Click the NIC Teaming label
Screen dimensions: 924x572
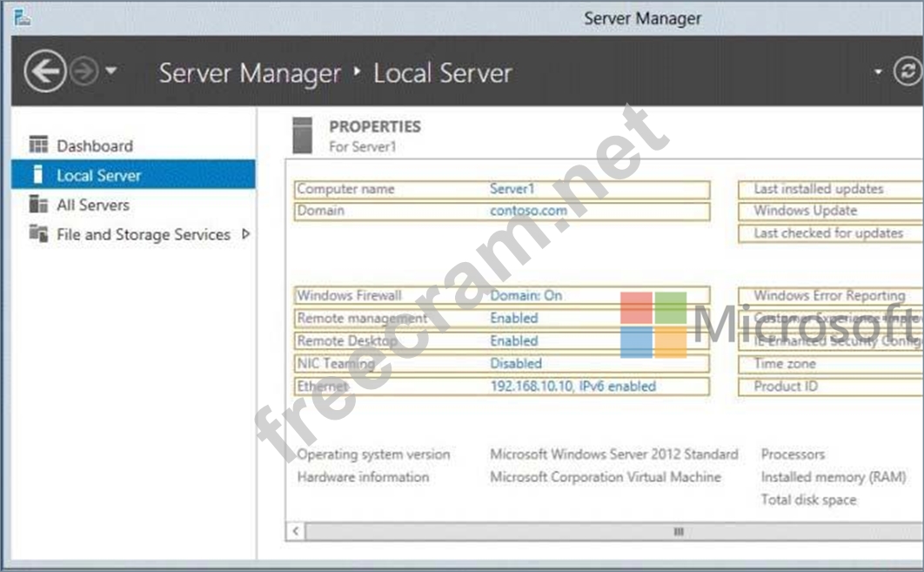pos(336,363)
